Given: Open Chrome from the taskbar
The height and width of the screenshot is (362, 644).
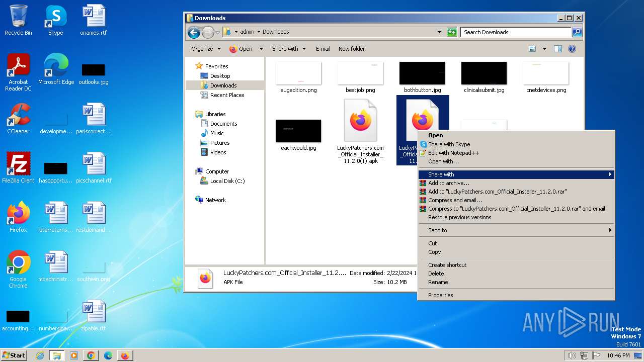Looking at the screenshot, I should click(x=91, y=355).
